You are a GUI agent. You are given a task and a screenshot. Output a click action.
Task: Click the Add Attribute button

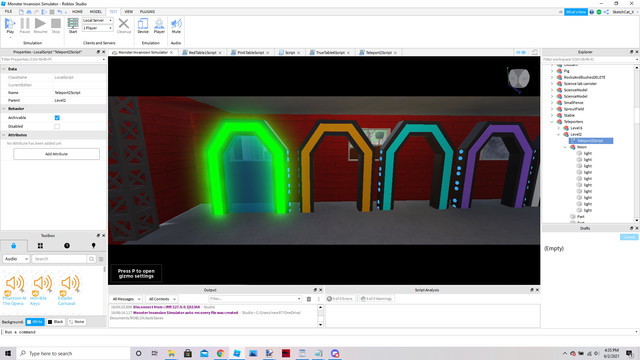pyautogui.click(x=56, y=154)
